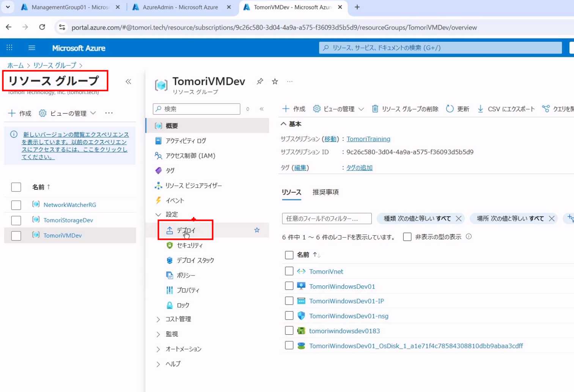This screenshot has height=392, width=574.
Task: Switch to ManagementGroup01 browser tab
Action: pos(70,7)
